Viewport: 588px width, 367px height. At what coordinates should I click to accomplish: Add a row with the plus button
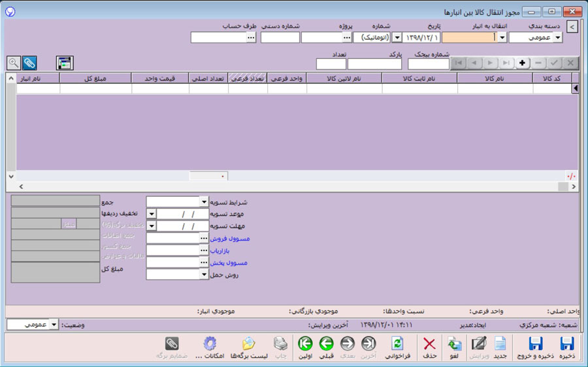(522, 63)
